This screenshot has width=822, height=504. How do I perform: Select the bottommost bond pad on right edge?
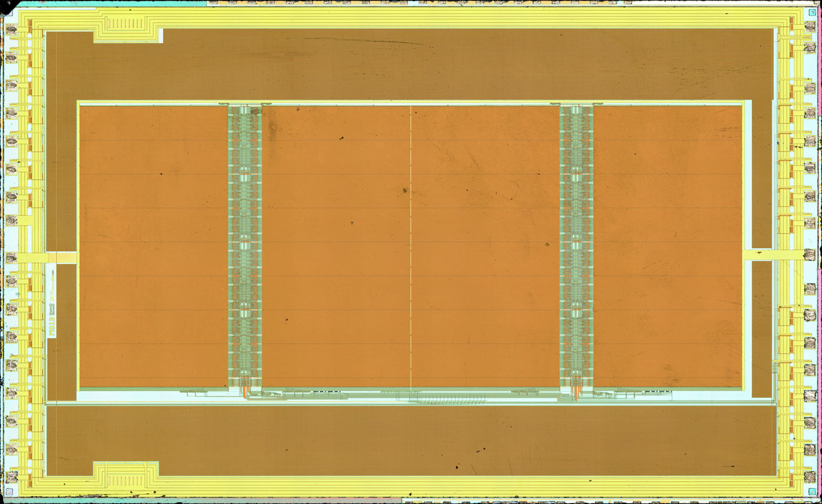pos(810,478)
